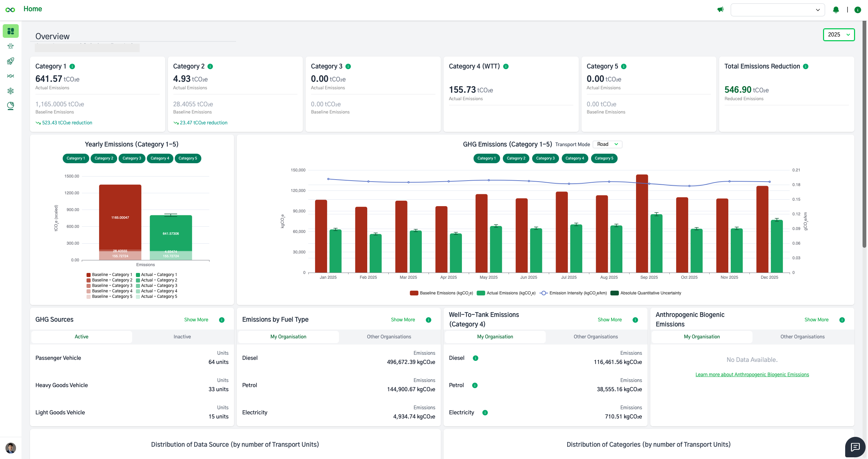The height and width of the screenshot is (459, 868).
Task: Toggle Category 1 in GHG Emissions chart
Action: [486, 158]
